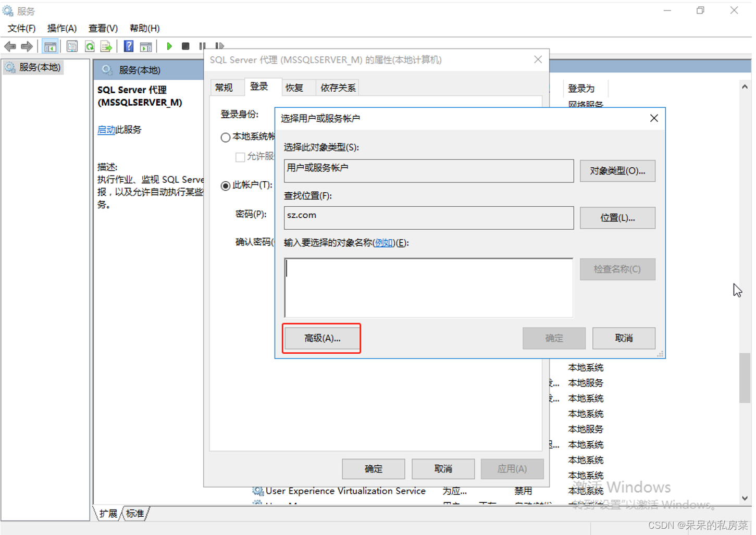756x535 pixels.
Task: Click the 用户或服务帐户 object type field
Action: click(429, 171)
